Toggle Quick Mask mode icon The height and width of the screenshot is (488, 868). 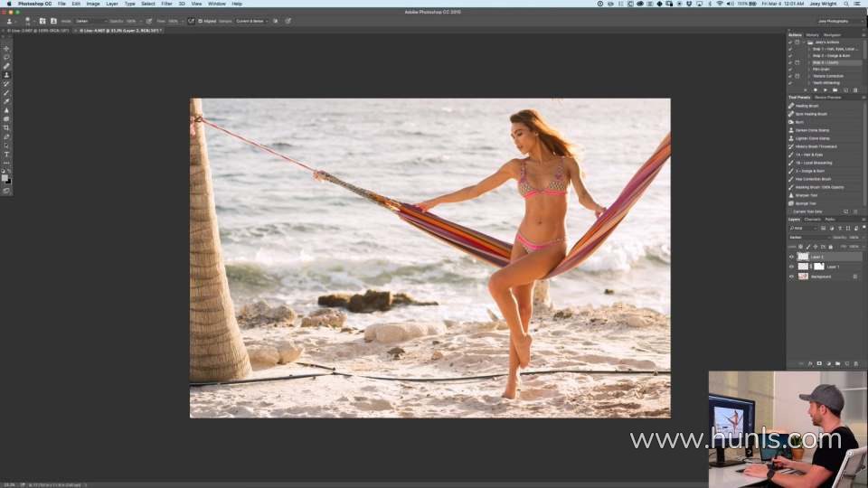pyautogui.click(x=6, y=191)
